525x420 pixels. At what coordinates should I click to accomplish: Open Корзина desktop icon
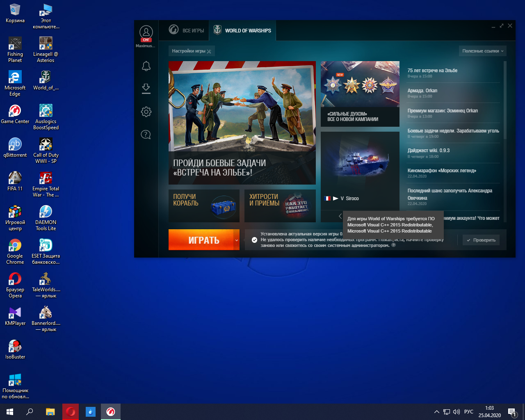(x=15, y=13)
